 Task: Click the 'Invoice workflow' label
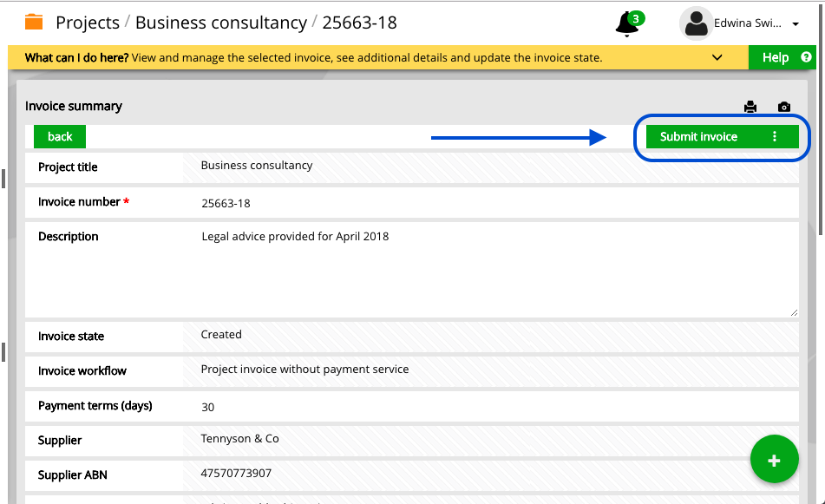click(82, 371)
